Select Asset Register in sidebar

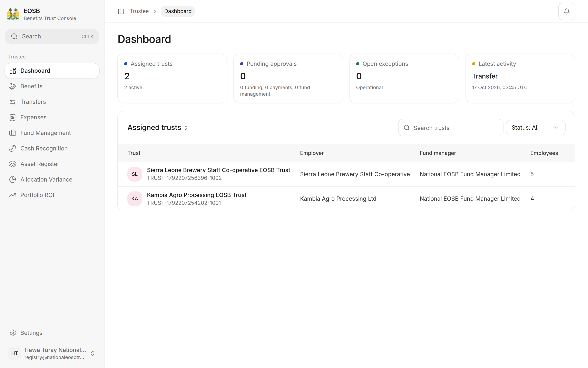[x=52, y=164]
